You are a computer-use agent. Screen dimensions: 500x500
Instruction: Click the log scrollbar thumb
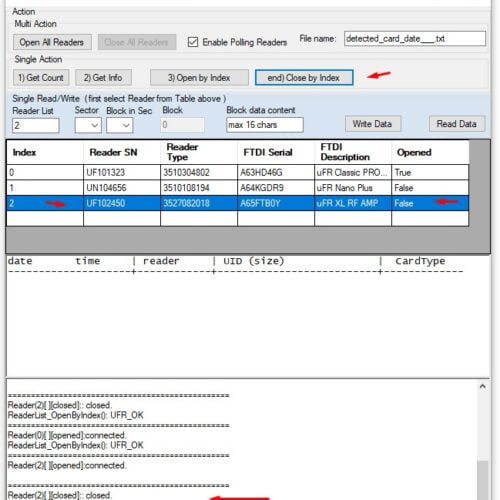483,480
